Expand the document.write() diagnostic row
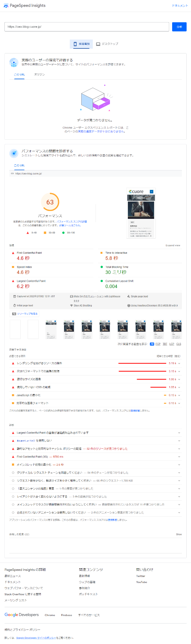The width and height of the screenshot is (191, 644). click(x=179, y=441)
